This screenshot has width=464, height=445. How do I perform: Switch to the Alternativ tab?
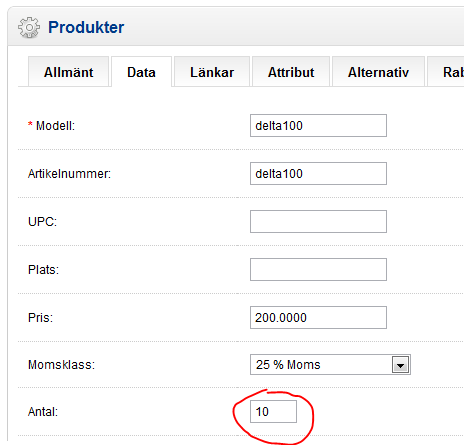(378, 72)
